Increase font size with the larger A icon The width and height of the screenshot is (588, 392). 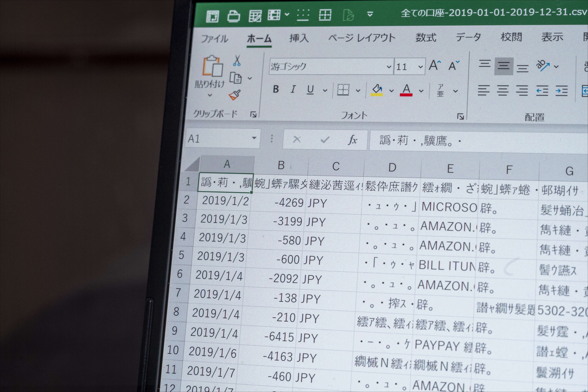(x=435, y=65)
